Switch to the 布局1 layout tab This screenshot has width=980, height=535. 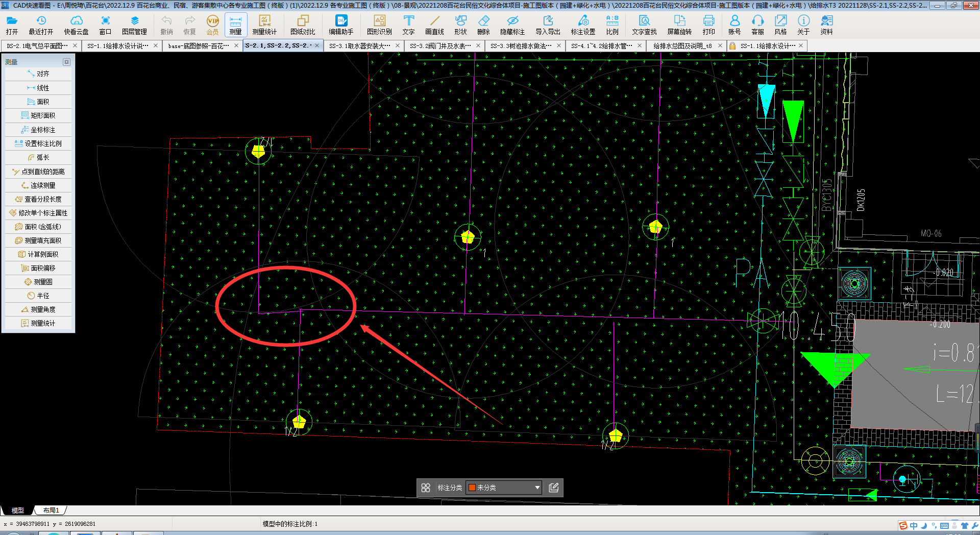click(x=51, y=510)
